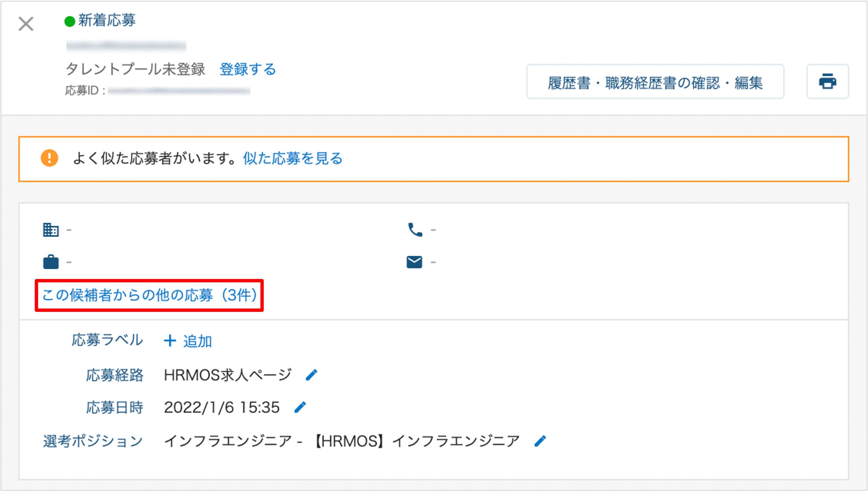The height and width of the screenshot is (492, 868).
Task: Click the email envelope icon
Action: pos(414,262)
